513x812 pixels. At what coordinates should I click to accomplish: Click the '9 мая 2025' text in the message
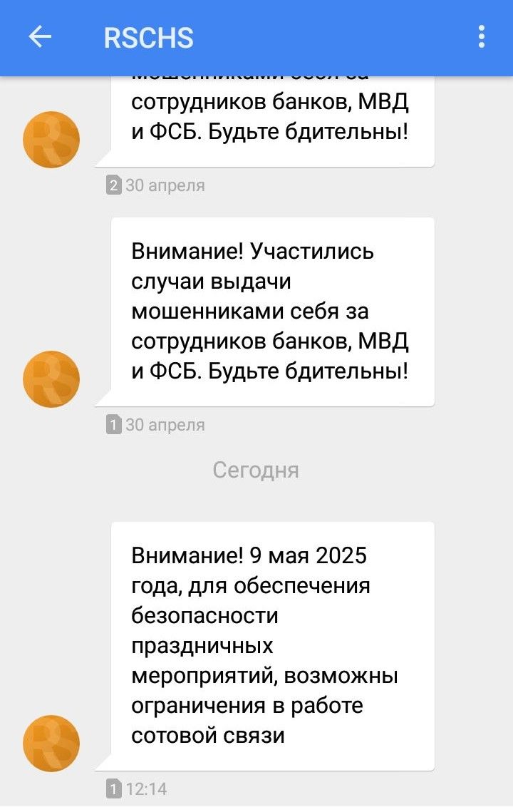pos(309,555)
